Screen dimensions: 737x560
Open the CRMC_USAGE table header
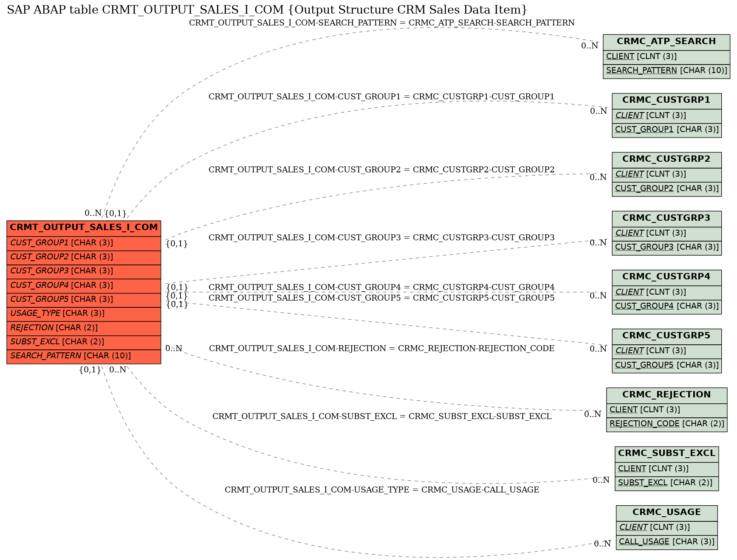[x=666, y=513]
